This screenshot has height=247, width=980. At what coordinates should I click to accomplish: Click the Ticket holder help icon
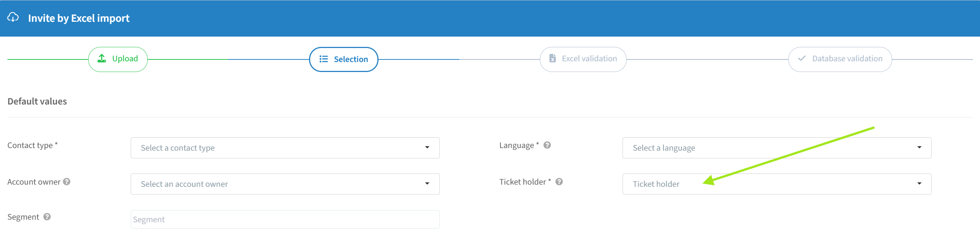[x=559, y=182]
